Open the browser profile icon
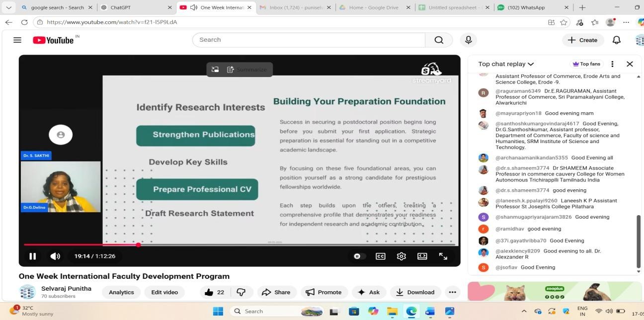644x320 pixels. [x=610, y=22]
